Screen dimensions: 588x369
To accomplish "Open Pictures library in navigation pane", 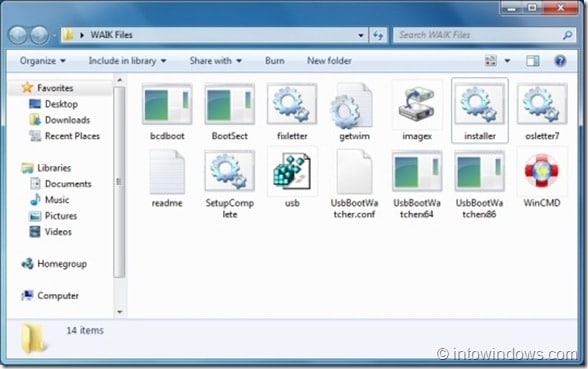I will [60, 216].
